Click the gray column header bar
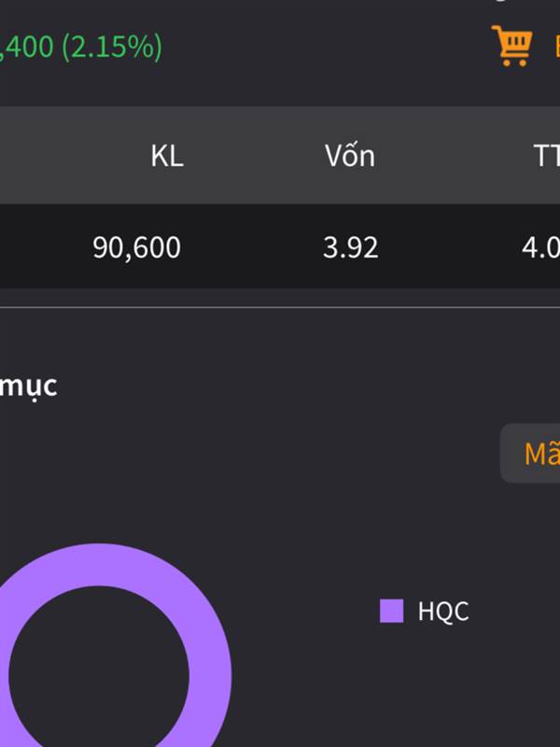Viewport: 560px width, 747px height. pos(280,155)
